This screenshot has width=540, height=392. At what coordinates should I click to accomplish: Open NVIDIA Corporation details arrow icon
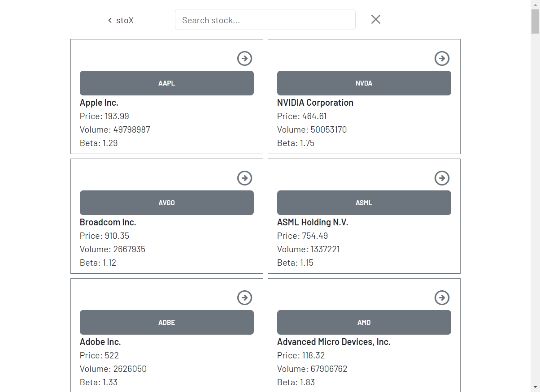pos(442,58)
